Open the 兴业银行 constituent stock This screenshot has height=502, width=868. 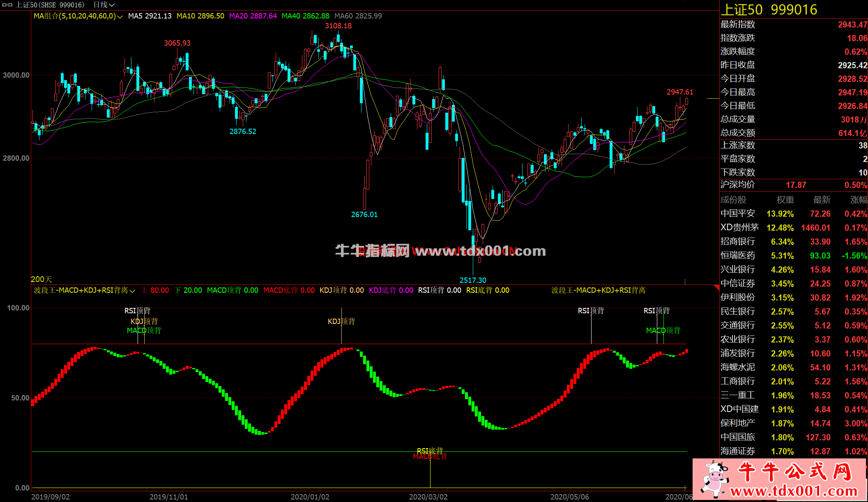click(738, 270)
